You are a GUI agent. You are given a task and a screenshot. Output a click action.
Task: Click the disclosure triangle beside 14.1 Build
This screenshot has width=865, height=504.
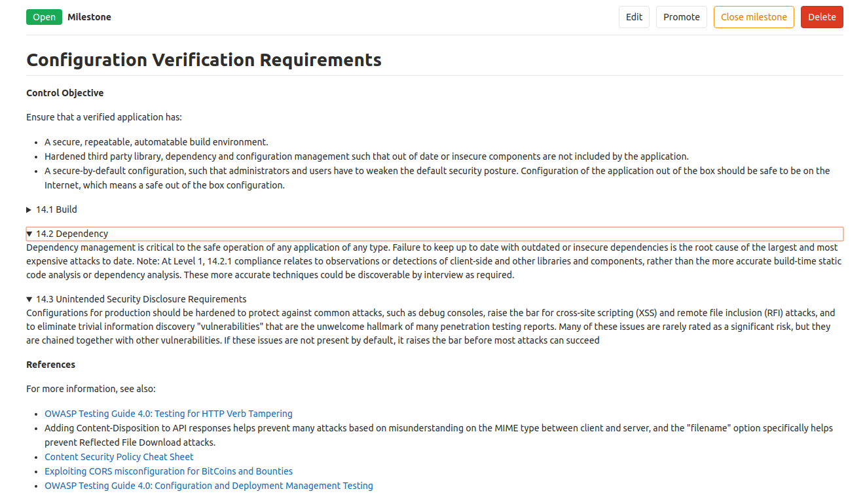point(29,209)
